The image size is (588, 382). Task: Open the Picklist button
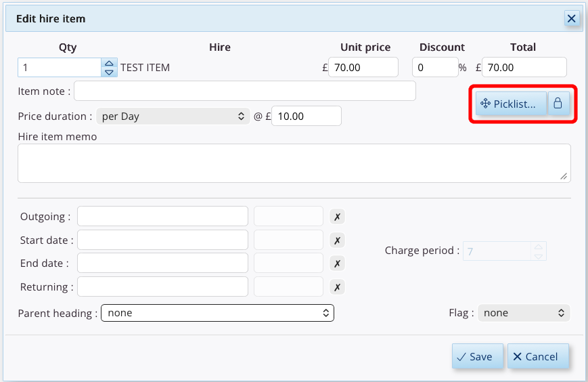point(511,104)
